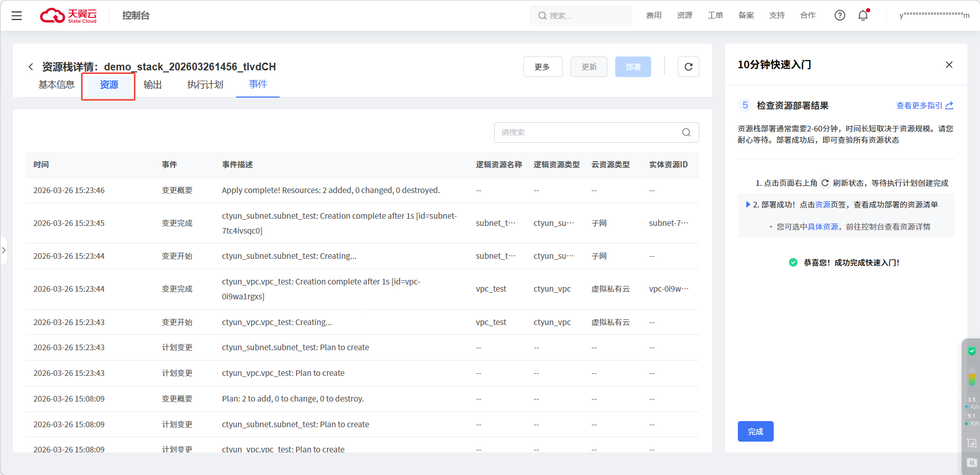
Task: Open the 费用 top menu item
Action: click(x=653, y=15)
